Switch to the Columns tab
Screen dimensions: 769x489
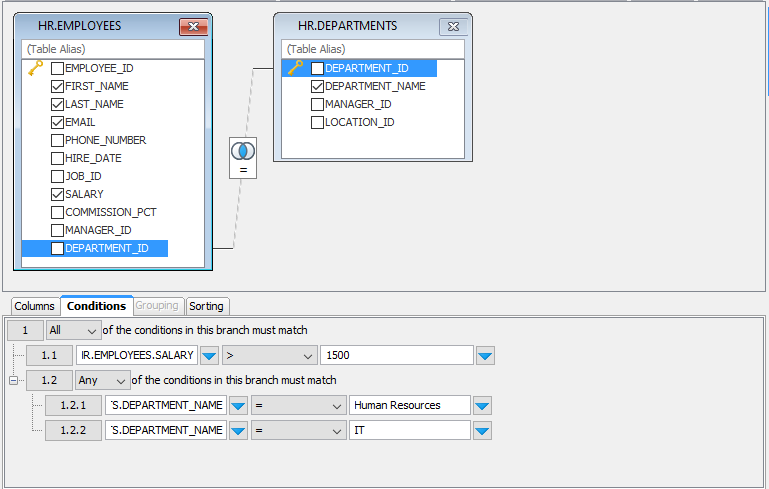pos(34,306)
